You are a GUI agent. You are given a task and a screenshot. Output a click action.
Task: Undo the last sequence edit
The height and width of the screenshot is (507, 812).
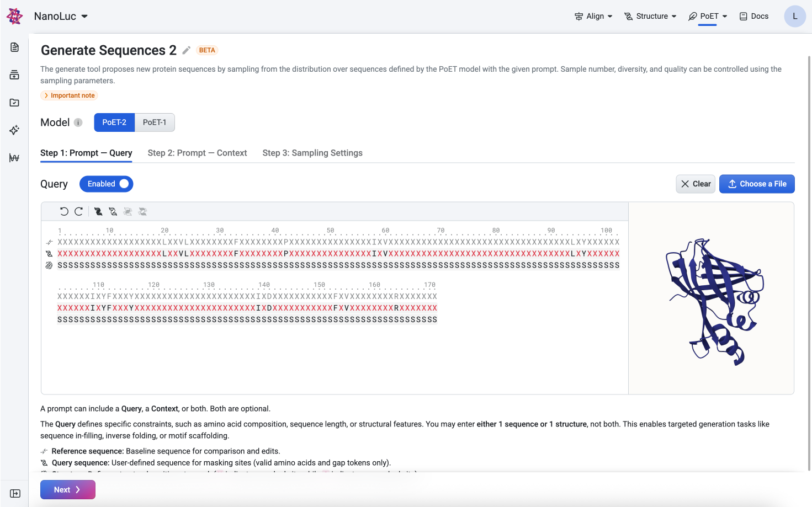click(x=64, y=211)
